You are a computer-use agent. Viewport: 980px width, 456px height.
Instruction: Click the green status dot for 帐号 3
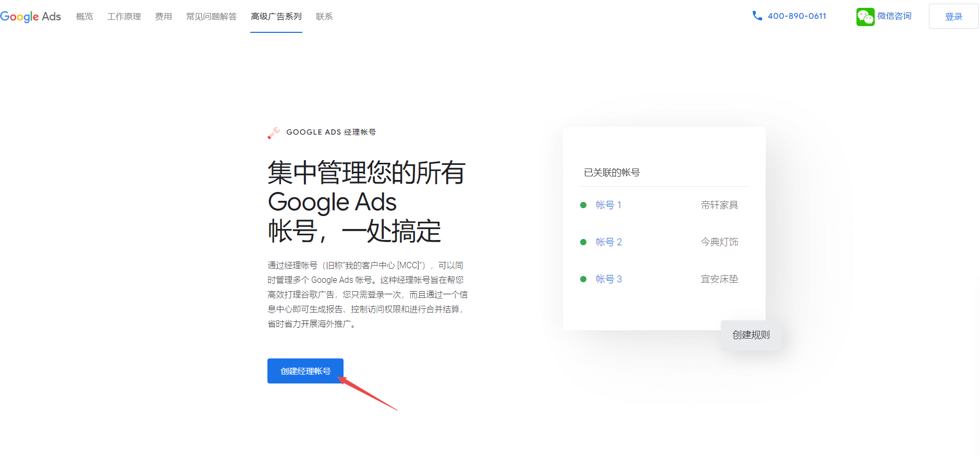click(x=583, y=279)
